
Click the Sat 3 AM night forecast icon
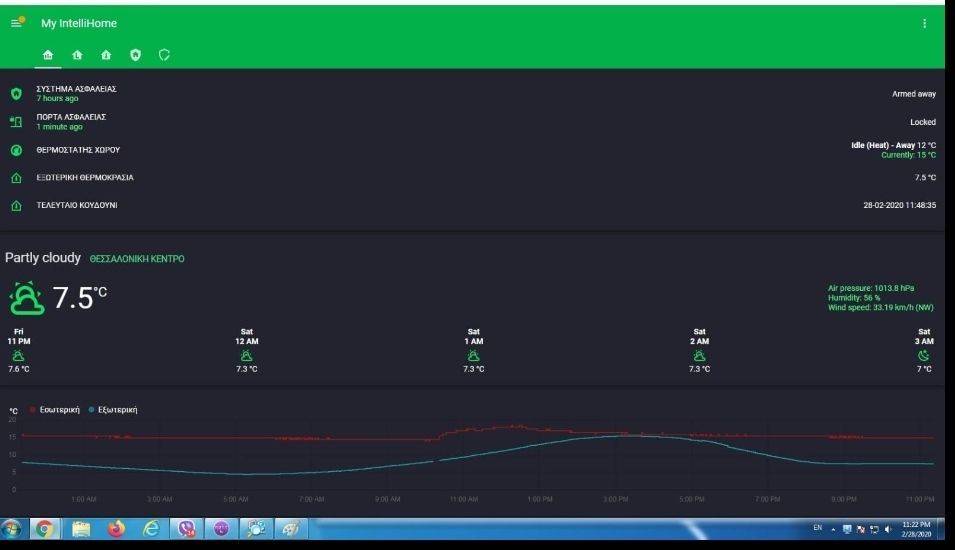pos(924,354)
